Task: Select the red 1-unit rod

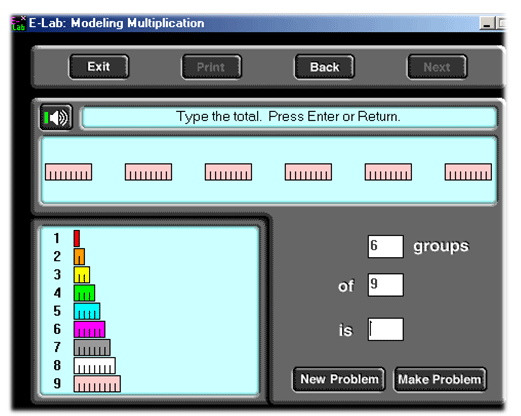Action: [77, 238]
